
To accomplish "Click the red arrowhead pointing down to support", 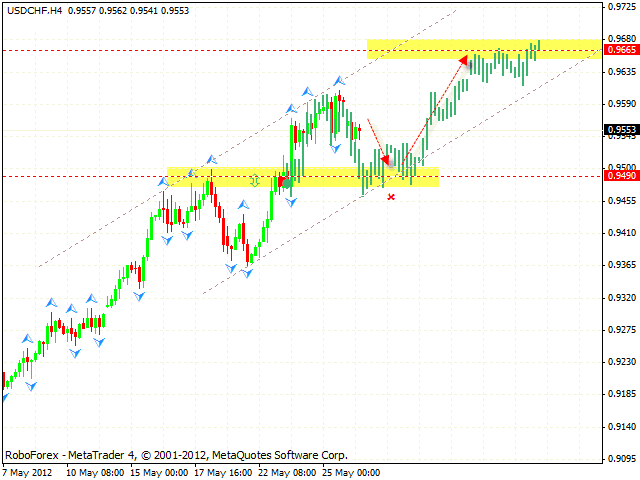I will click(385, 158).
